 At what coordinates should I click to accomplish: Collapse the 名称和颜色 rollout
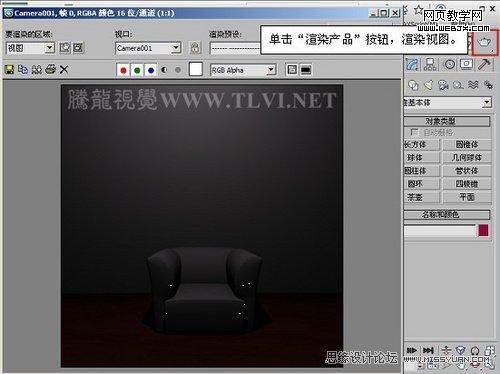click(x=447, y=214)
